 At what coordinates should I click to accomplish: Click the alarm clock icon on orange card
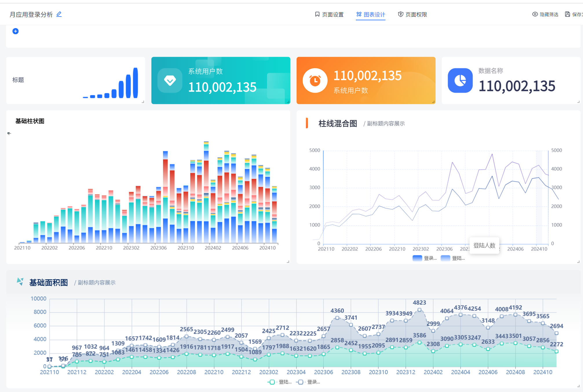coord(315,81)
